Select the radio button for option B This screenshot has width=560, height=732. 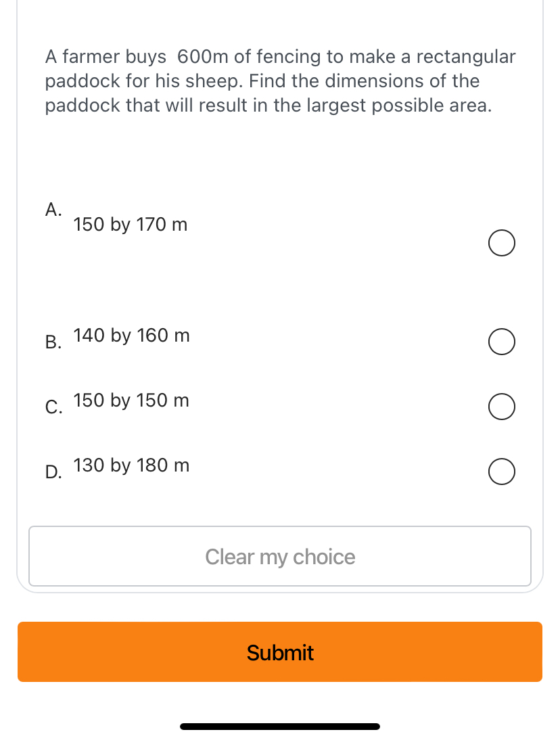501,342
